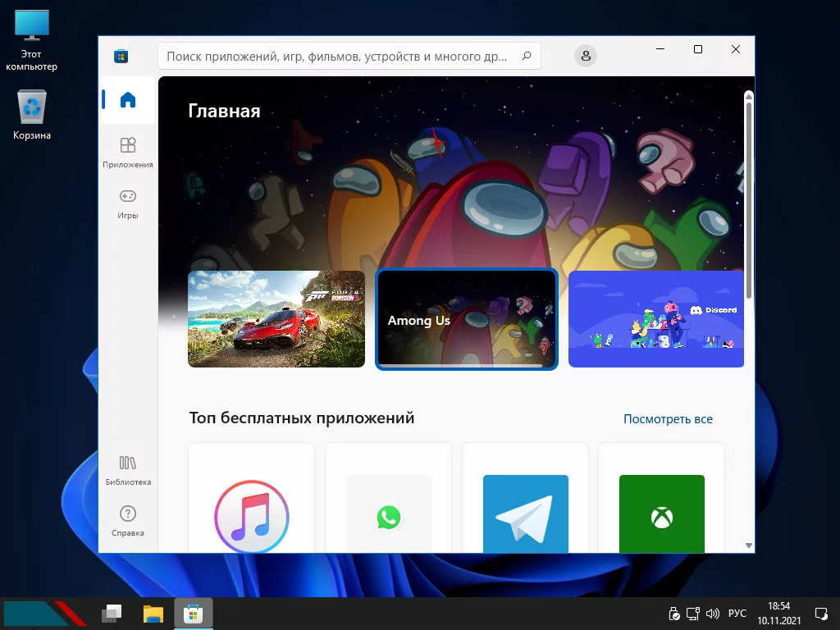Click the Главная heading text
This screenshot has height=630, width=840.
[x=224, y=111]
